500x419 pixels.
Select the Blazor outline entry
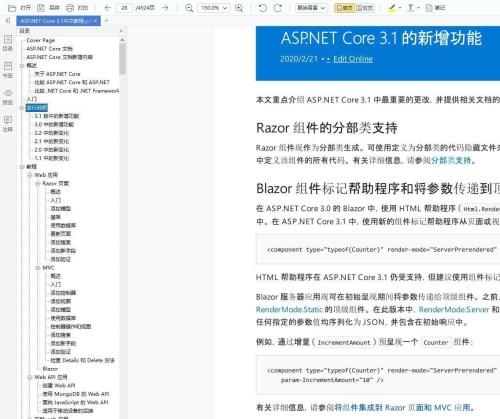(50, 369)
